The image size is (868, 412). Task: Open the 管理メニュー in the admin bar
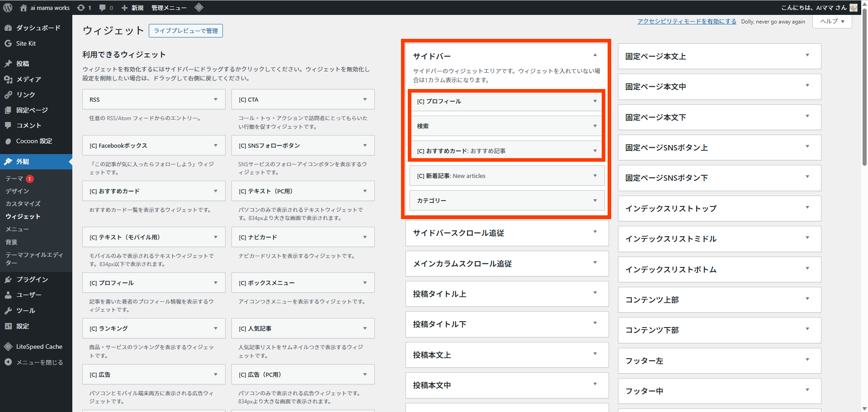point(169,7)
